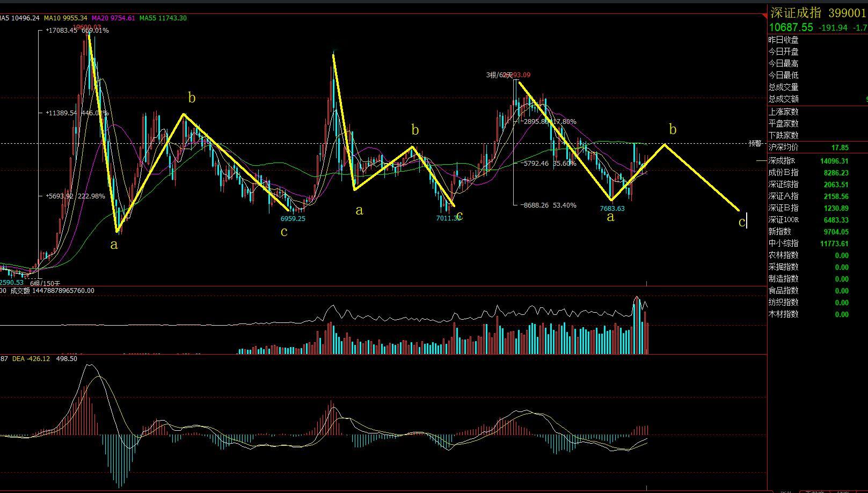Viewport: 868px width, 493px height.
Task: Select the 深证综指 index row
Action: [x=818, y=185]
